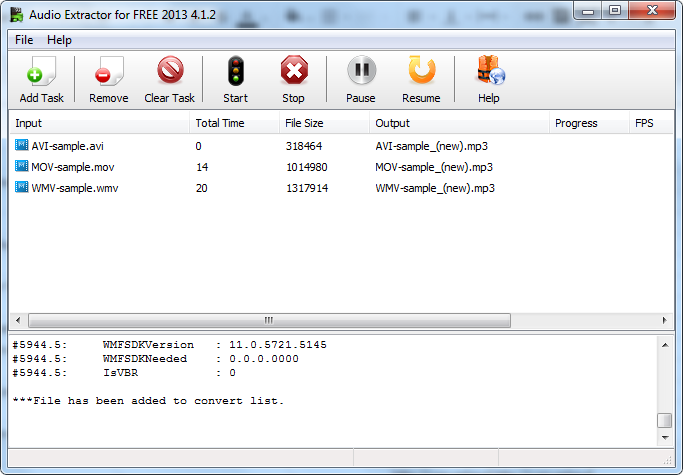Click the file icon next to WMV-sample.wmv

pos(21,187)
